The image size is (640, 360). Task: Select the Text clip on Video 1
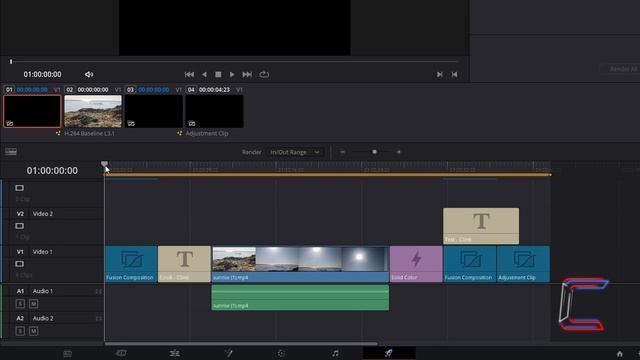184,264
